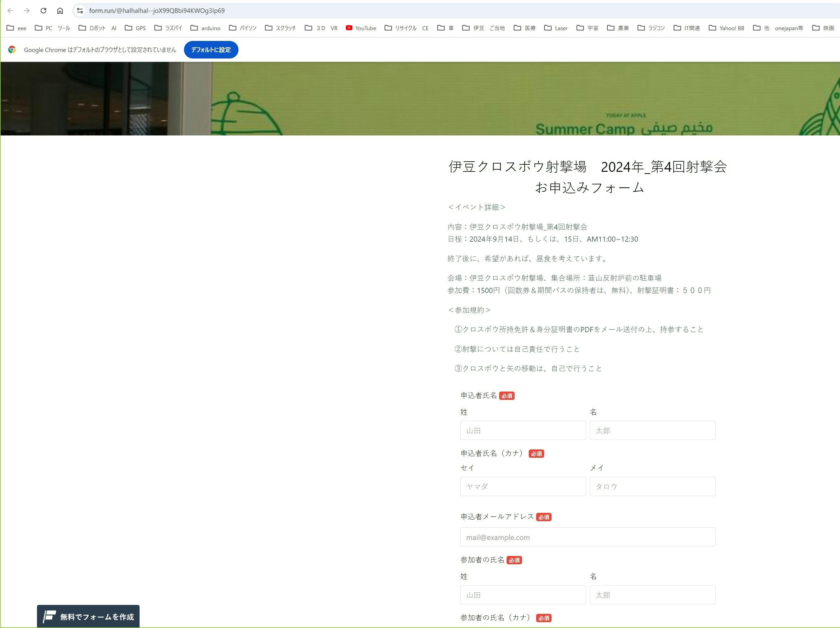Click the back navigation arrow
Viewport: 840px width, 628px height.
10,11
